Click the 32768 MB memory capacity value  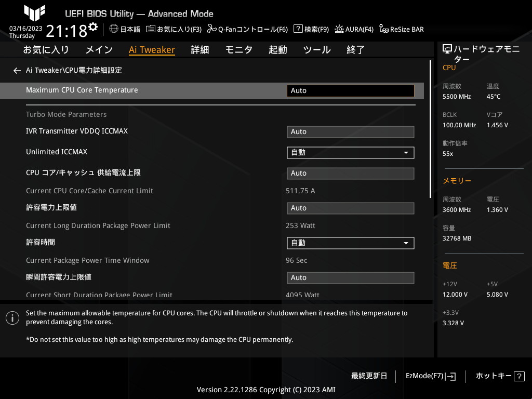coord(457,238)
